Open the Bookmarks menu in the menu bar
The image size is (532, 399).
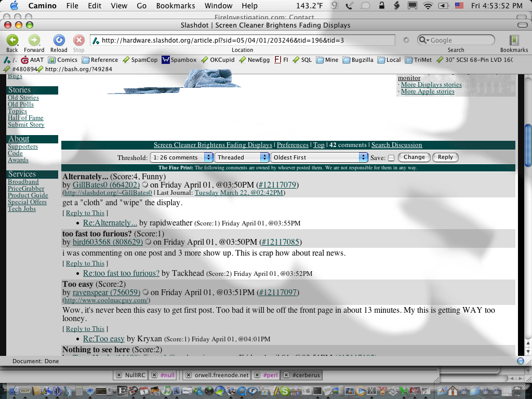click(176, 6)
